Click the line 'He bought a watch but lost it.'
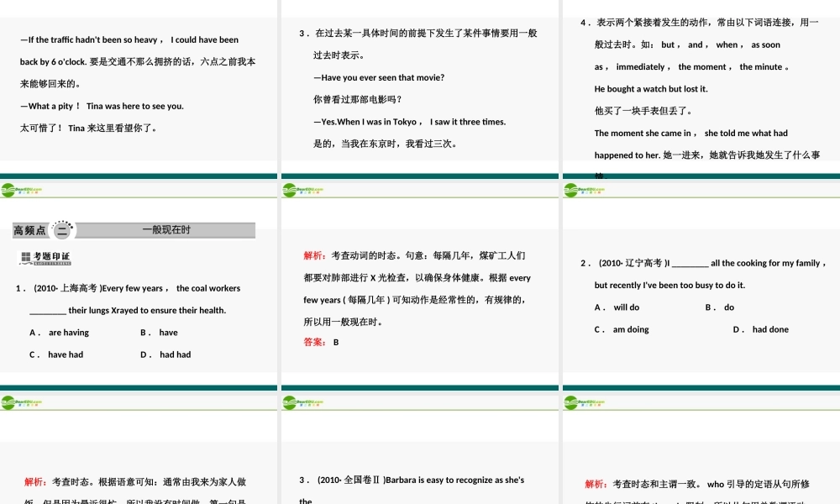This screenshot has width=840, height=504. 651,89
